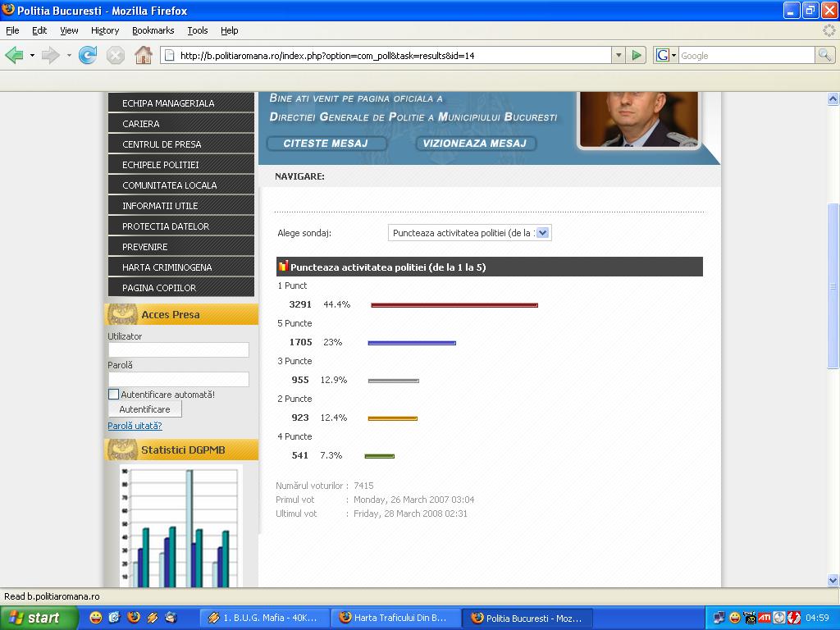This screenshot has width=840, height=630.
Task: Click the Autentificare login button
Action: [x=144, y=409]
